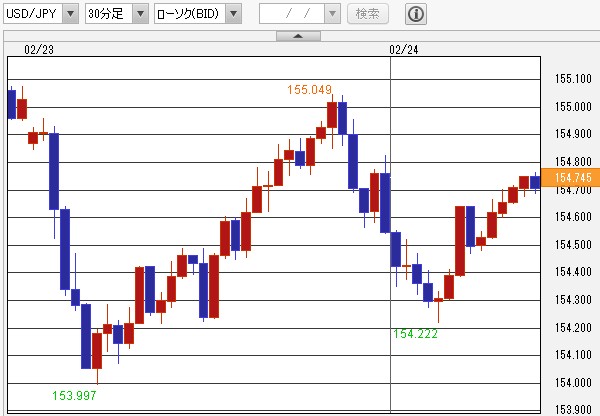The width and height of the screenshot is (600, 416).
Task: Click the green 154.222 low label
Action: point(415,333)
